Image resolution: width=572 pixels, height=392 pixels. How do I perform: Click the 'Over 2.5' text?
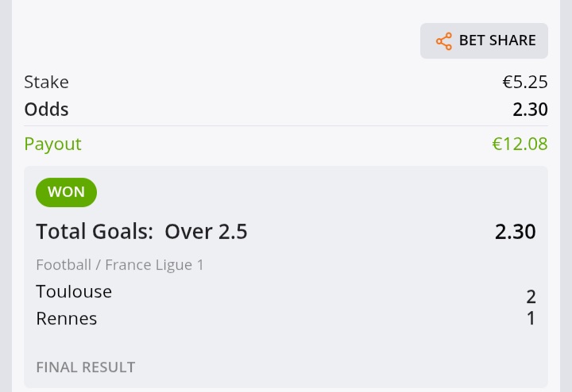(206, 232)
